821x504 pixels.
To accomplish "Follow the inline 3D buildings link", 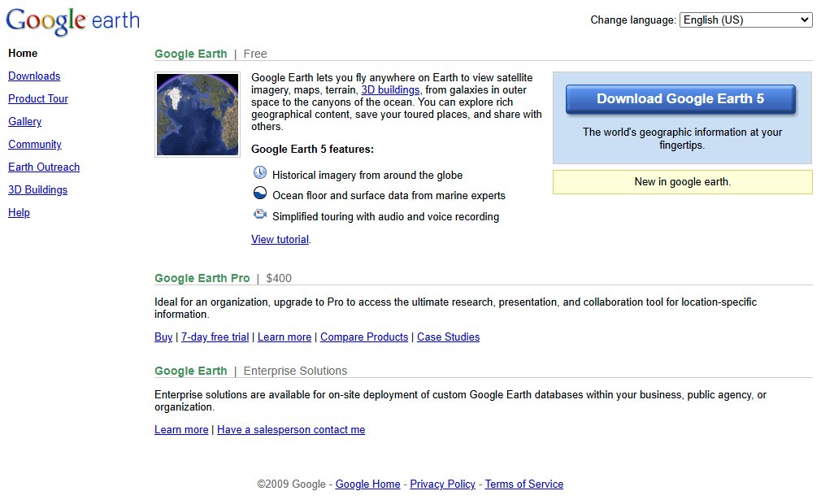I will pos(390,90).
